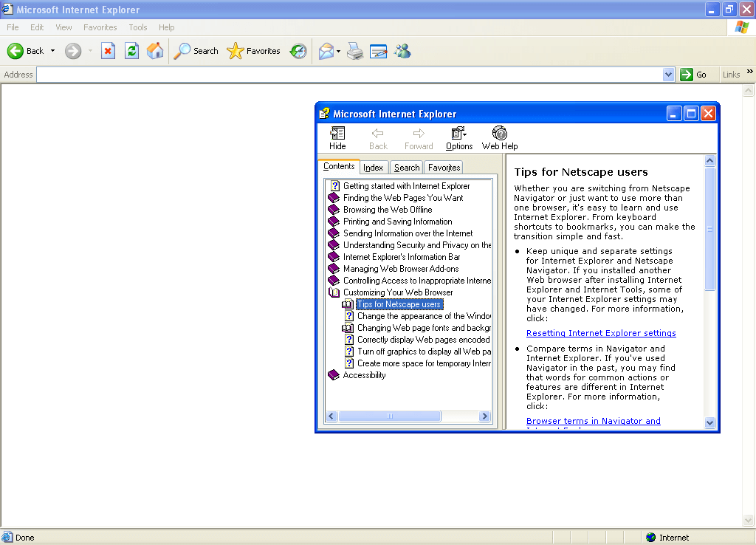The image size is (756, 545).
Task: Open Change the appearance of the Window topic
Action: [x=424, y=316]
